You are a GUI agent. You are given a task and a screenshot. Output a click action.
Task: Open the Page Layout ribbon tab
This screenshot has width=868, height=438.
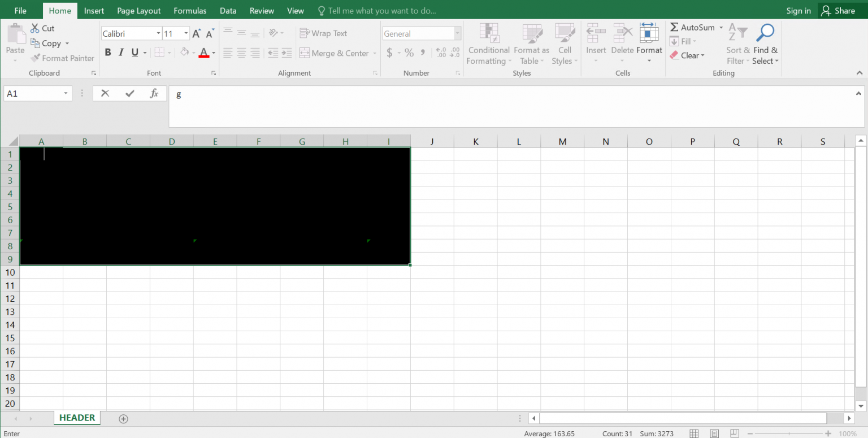pyautogui.click(x=138, y=10)
